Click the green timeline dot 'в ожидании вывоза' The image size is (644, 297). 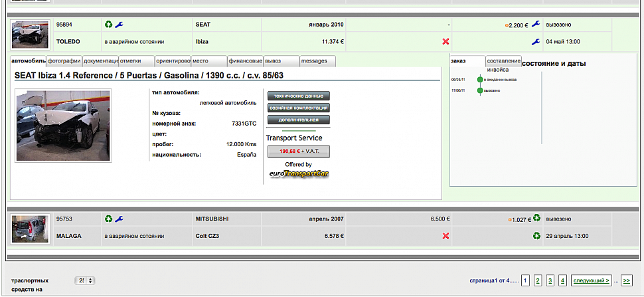point(480,79)
